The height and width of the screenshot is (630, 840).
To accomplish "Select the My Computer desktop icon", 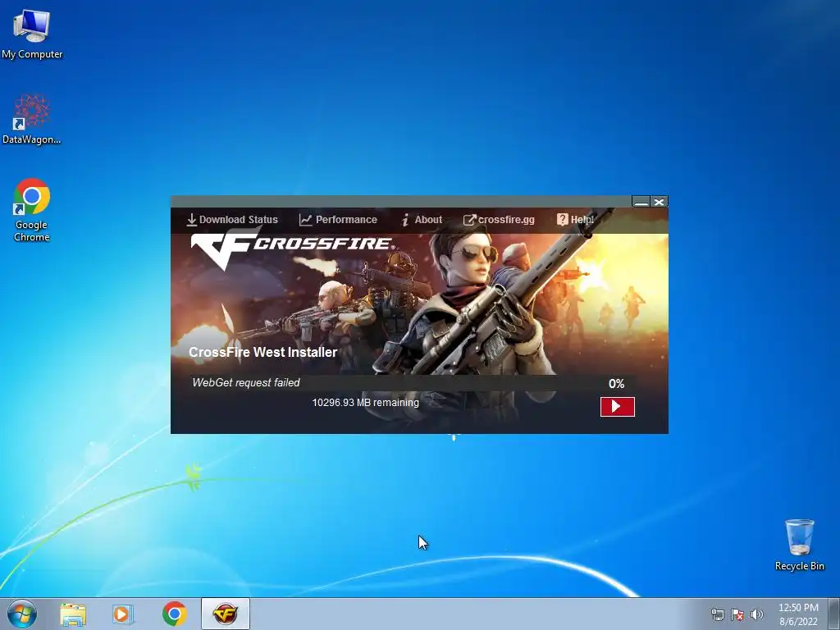I will 32,34.
